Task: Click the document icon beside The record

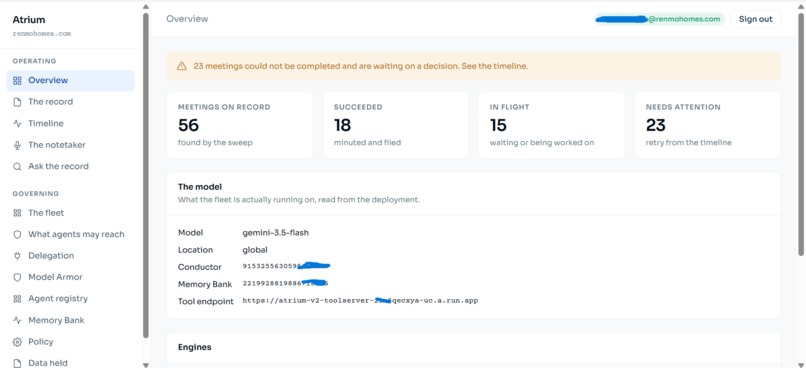Action: tap(17, 102)
